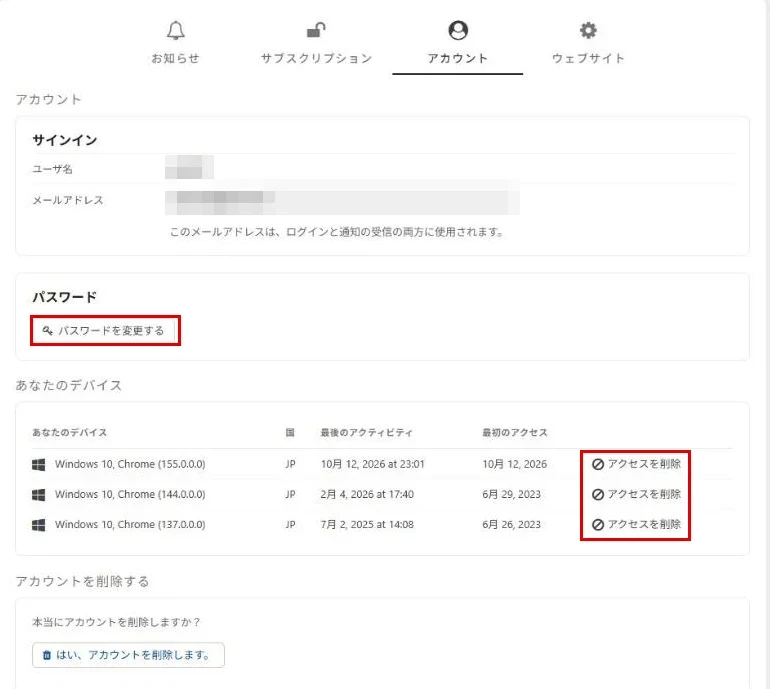Click the あなたのデバイス section title above the table
This screenshot has height=689, width=770.
(69, 385)
